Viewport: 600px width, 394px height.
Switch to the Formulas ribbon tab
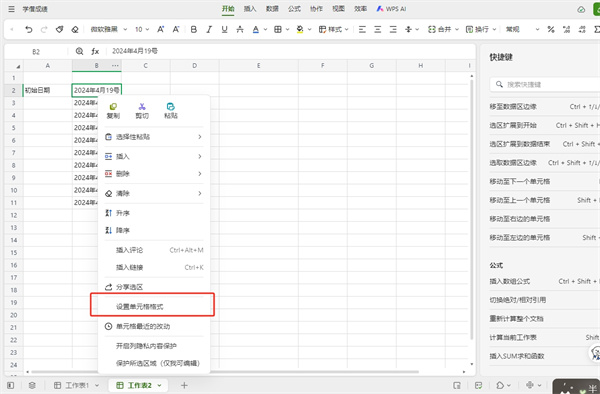tap(294, 9)
